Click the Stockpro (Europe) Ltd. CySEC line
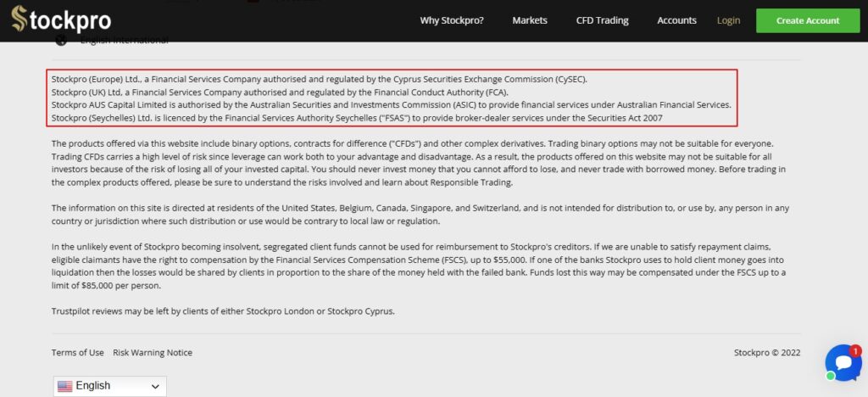This screenshot has height=397, width=868. [320, 79]
